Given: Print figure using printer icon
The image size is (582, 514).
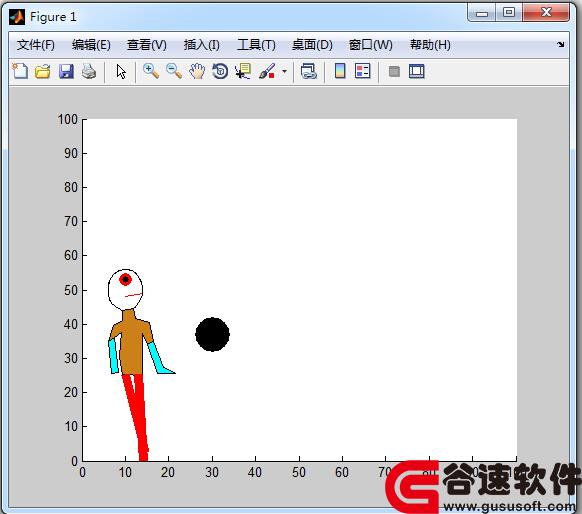Looking at the screenshot, I should pos(89,71).
